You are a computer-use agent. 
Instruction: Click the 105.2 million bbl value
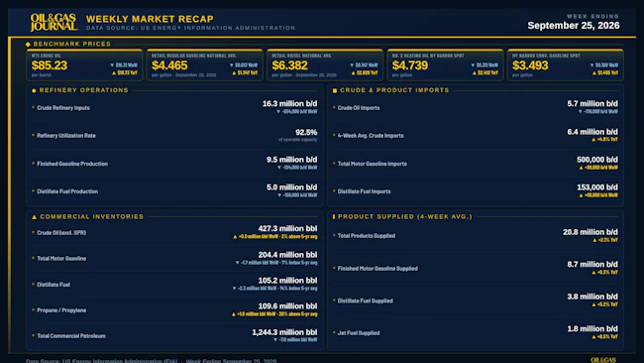[287, 281]
